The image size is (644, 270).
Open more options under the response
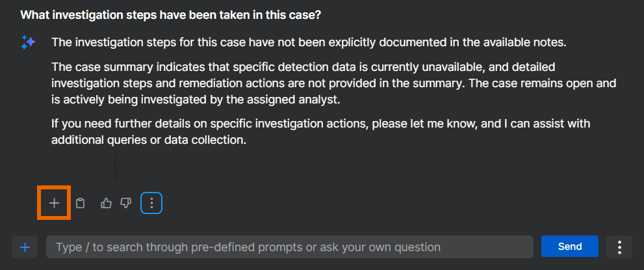(151, 203)
